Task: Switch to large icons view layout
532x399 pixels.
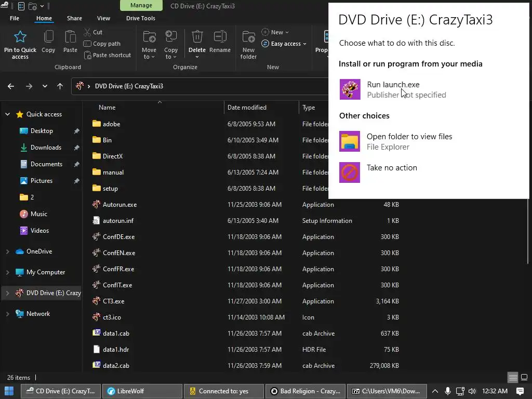Action: [524, 377]
